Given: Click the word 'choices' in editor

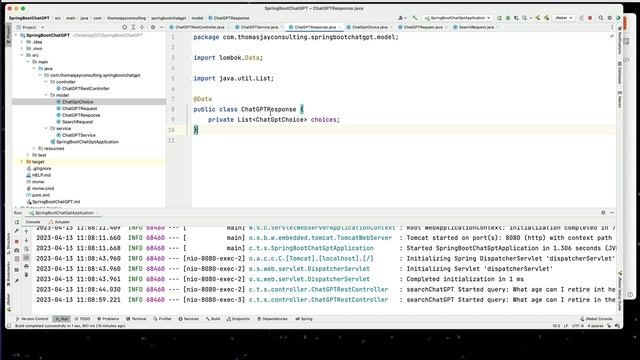Looking at the screenshot, I should [x=324, y=120].
